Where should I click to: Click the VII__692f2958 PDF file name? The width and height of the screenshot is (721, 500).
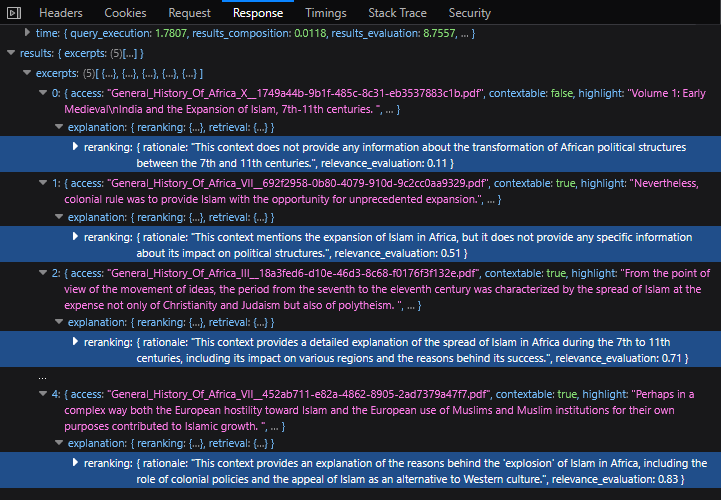[298, 183]
